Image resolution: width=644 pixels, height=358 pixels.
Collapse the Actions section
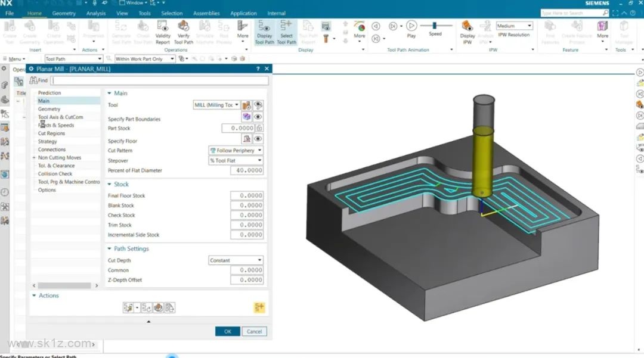click(34, 295)
